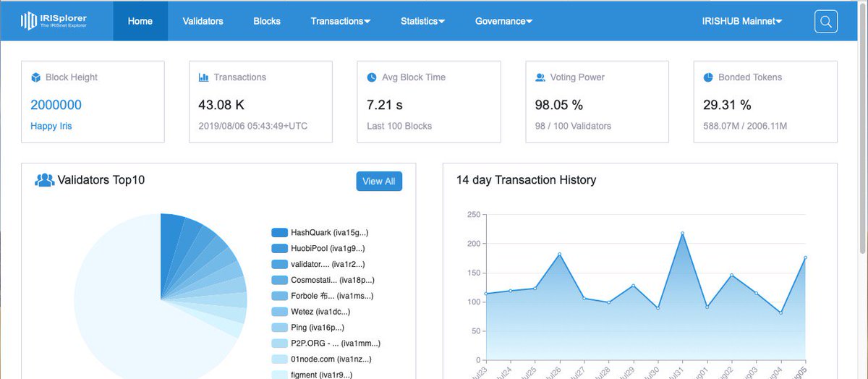Click the Happy Iris proposer link
868x379 pixels.
tap(51, 126)
